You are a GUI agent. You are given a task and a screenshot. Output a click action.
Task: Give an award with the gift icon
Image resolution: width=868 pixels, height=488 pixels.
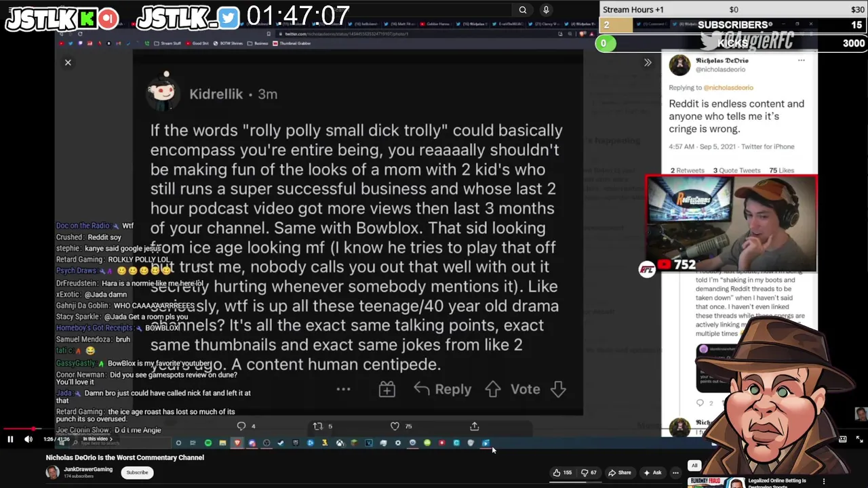pos(387,389)
